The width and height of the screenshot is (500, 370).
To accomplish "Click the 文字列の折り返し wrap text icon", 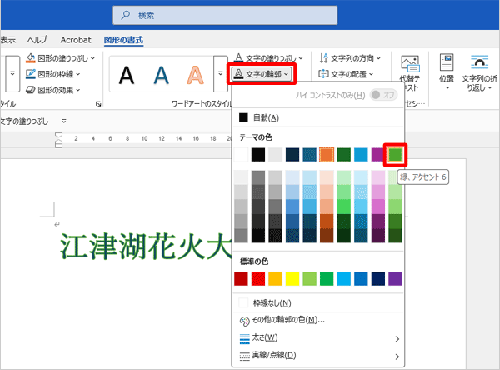I will tap(479, 62).
